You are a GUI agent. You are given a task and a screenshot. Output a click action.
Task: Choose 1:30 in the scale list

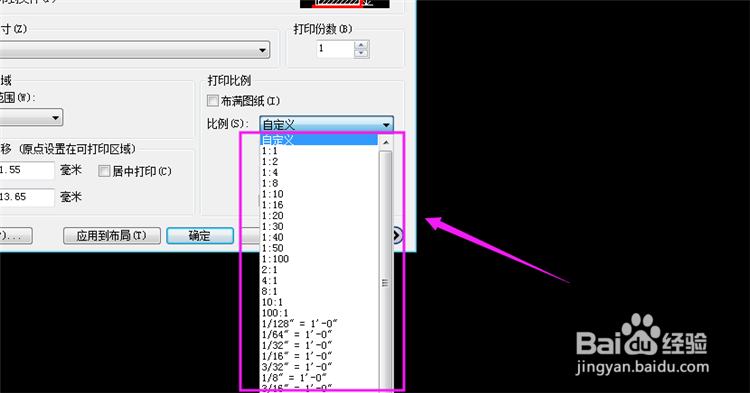click(x=319, y=226)
